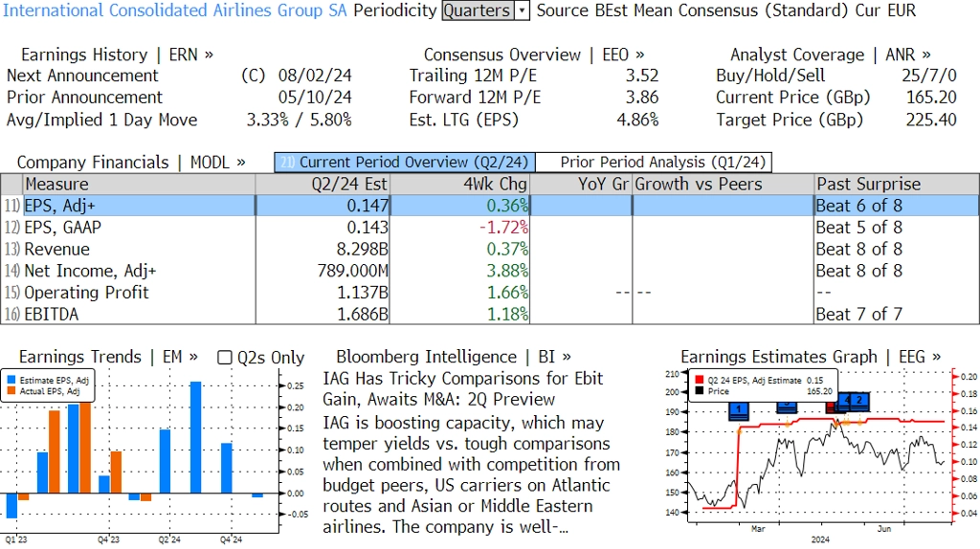Open Company Financials MODL link
The width and height of the screenshot is (980, 549).
coord(131,163)
